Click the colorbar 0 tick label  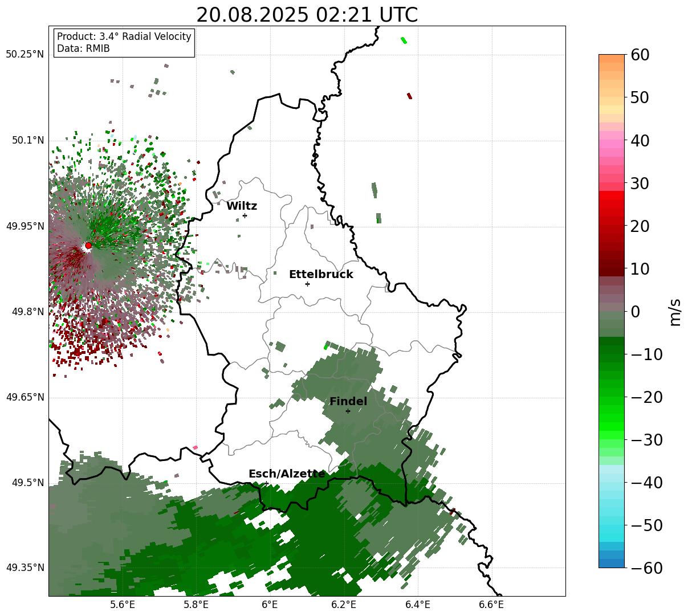(635, 311)
